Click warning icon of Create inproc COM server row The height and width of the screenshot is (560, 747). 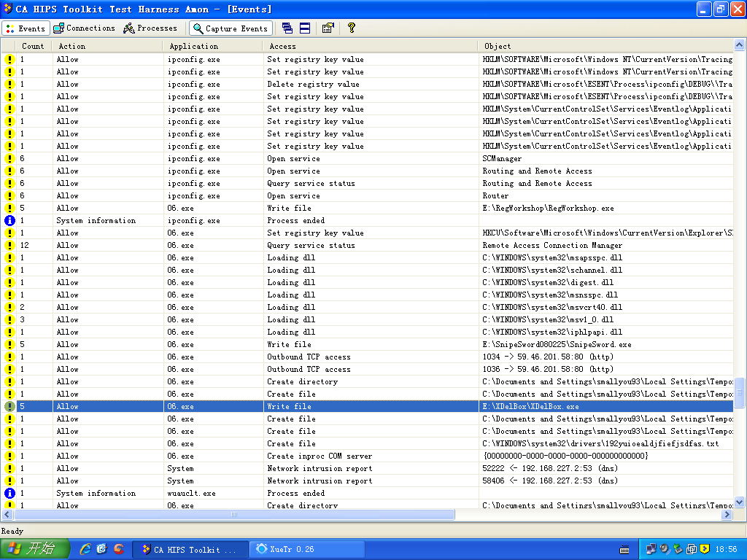9,456
